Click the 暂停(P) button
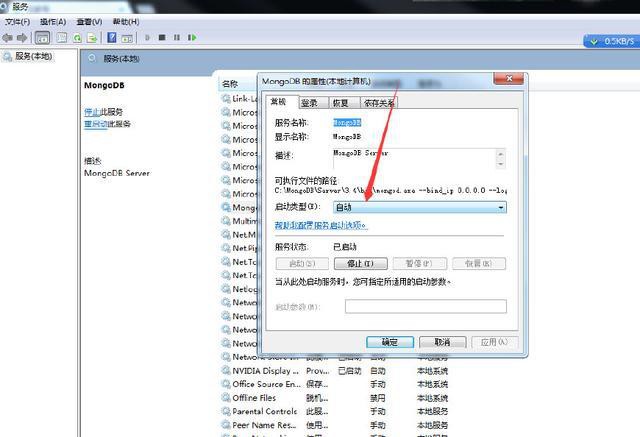 tap(420, 264)
